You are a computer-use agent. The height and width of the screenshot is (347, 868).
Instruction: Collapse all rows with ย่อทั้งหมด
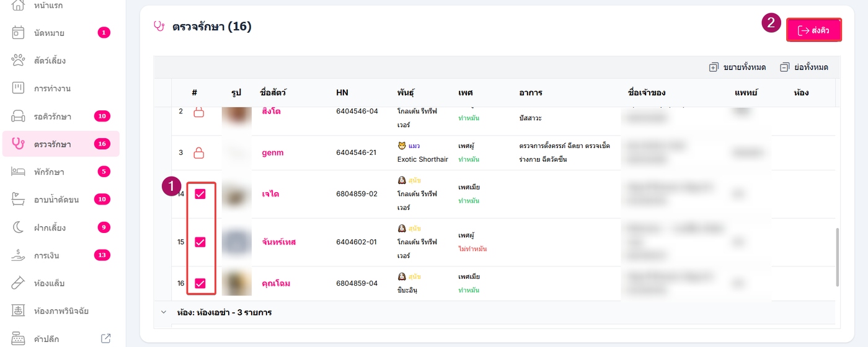[x=804, y=67]
